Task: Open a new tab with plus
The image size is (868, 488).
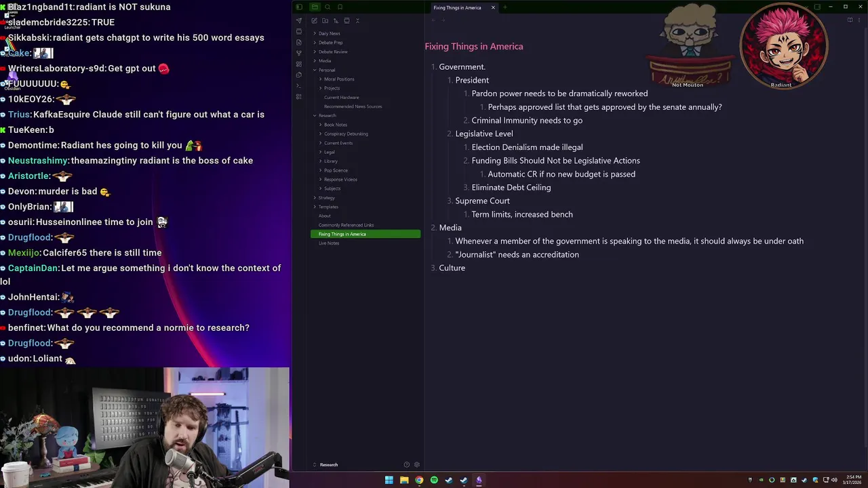Action: [505, 7]
